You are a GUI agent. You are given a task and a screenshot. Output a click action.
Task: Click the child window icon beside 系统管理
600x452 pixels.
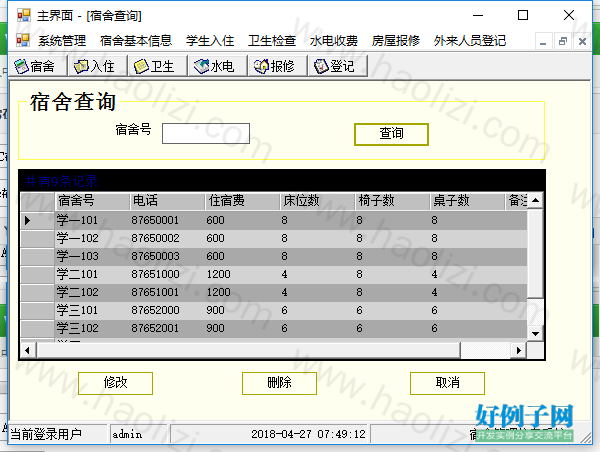(x=23, y=40)
